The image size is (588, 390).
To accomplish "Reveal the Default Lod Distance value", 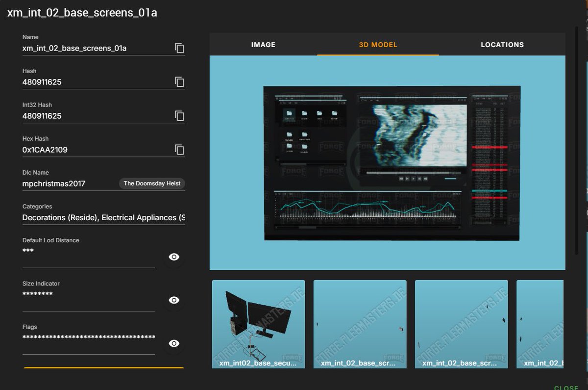I will (x=174, y=257).
